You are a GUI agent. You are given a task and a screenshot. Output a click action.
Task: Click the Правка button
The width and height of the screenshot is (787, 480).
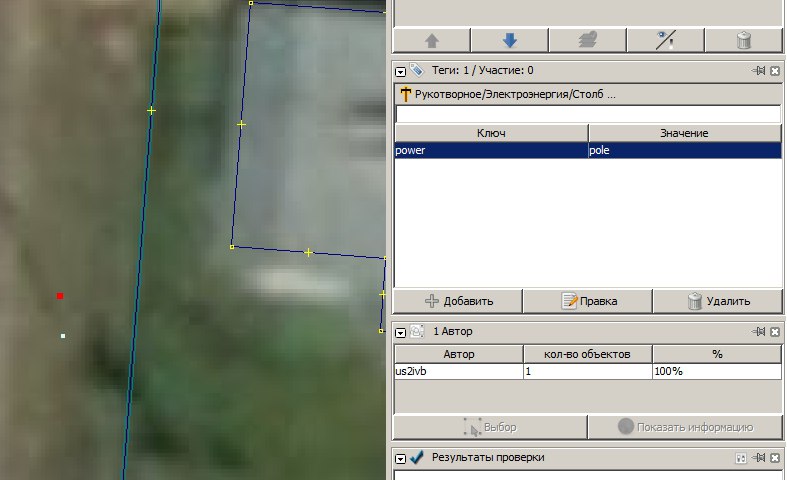click(x=588, y=301)
